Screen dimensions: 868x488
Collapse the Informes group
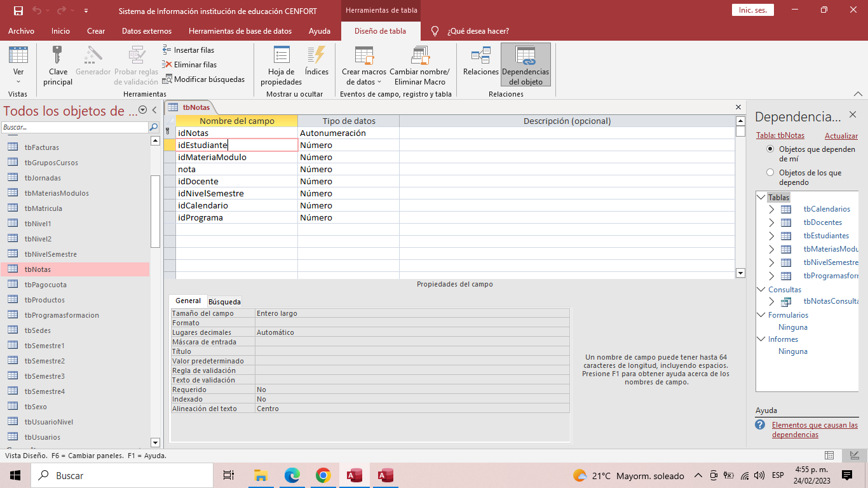[761, 339]
